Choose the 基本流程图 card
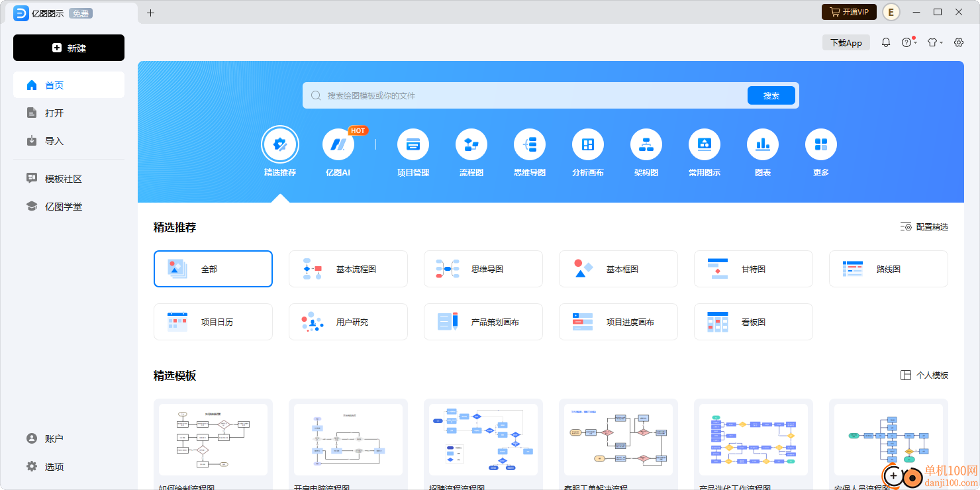Viewport: 980px width, 490px height. pos(348,269)
